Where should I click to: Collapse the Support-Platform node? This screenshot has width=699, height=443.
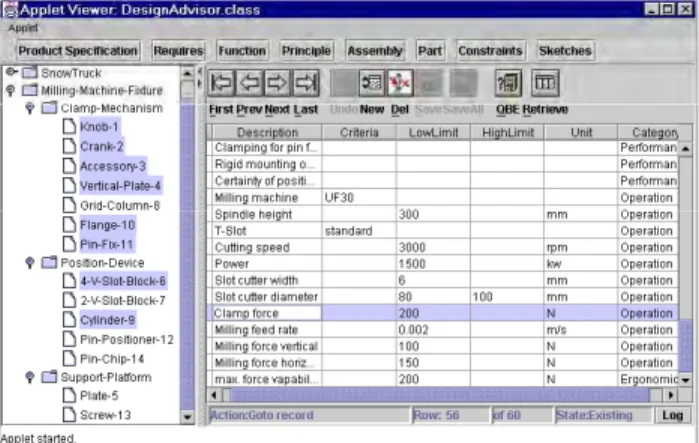(x=29, y=377)
